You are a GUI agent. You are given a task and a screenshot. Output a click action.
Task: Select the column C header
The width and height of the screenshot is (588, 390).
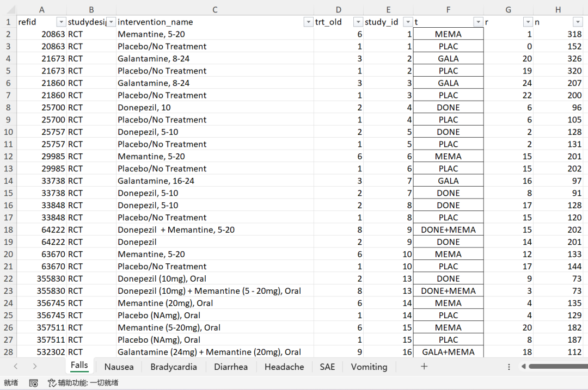click(215, 9)
